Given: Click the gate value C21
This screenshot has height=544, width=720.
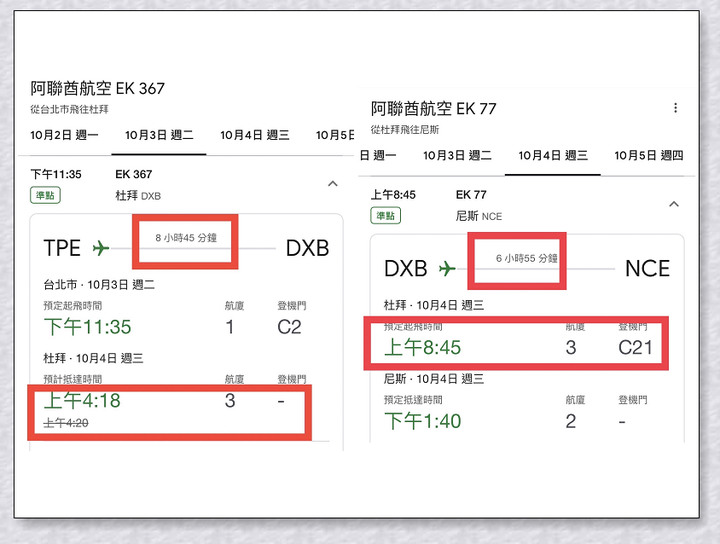Looking at the screenshot, I should pos(636,348).
